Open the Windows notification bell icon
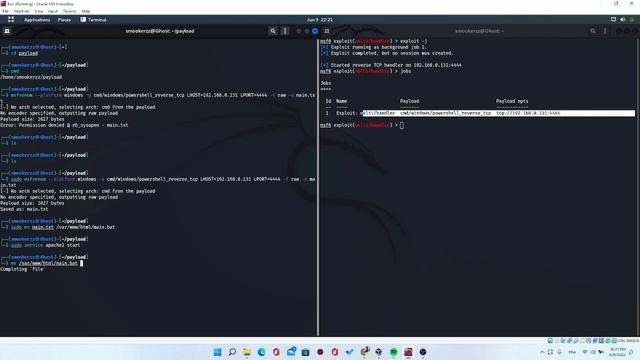The height and width of the screenshot is (360, 640). pyautogui.click(x=632, y=352)
